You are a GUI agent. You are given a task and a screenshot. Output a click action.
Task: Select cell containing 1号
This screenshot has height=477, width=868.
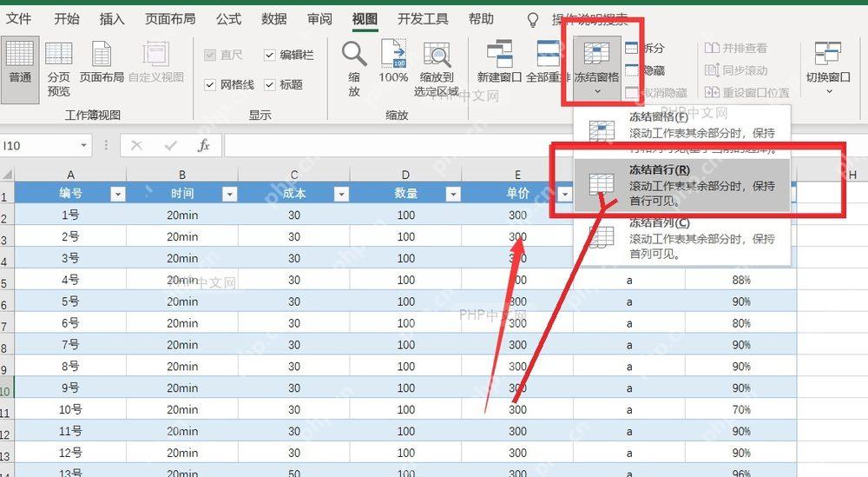tap(71, 215)
